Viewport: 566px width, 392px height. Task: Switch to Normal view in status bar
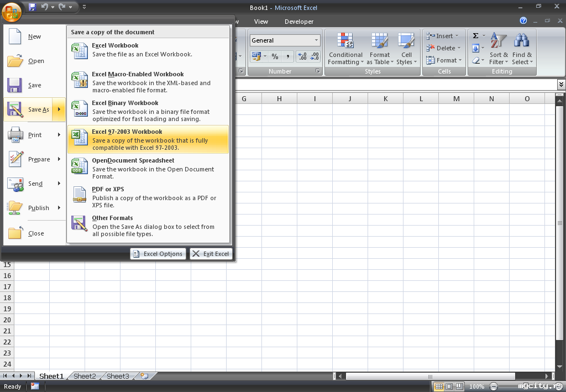click(439, 386)
